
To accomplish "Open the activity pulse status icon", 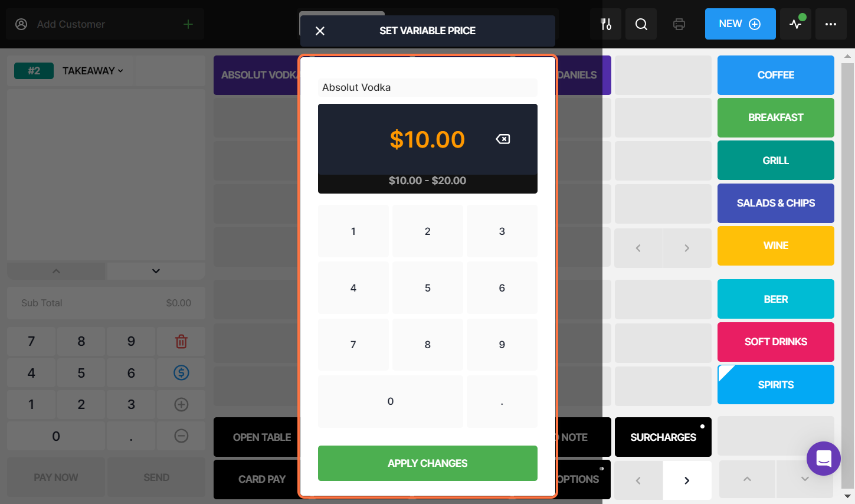I will pyautogui.click(x=795, y=24).
